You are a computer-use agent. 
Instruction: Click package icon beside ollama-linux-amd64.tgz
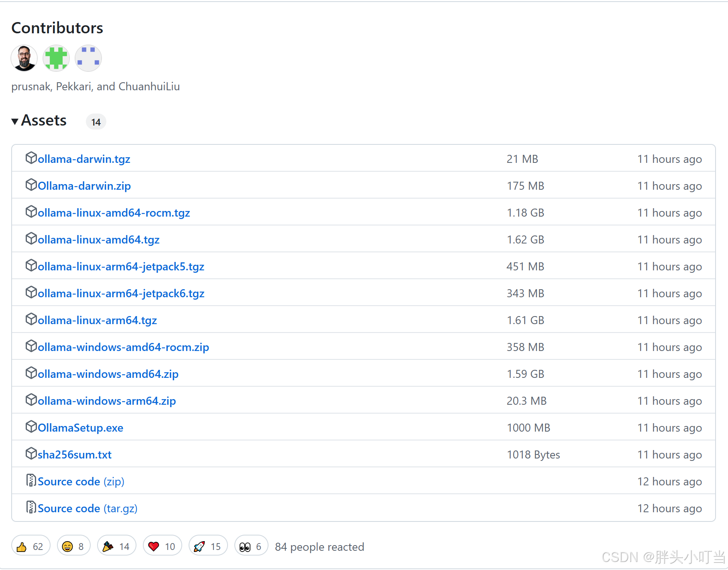coord(31,239)
